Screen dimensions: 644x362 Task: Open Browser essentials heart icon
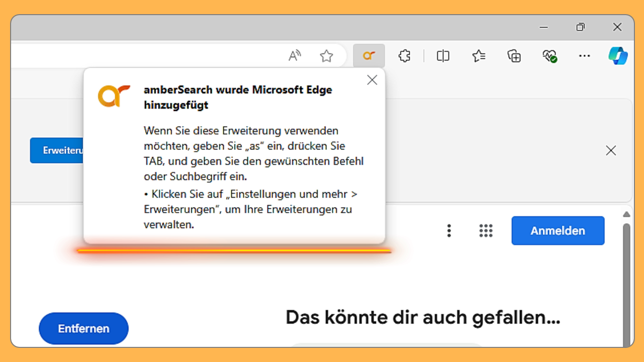(x=549, y=56)
